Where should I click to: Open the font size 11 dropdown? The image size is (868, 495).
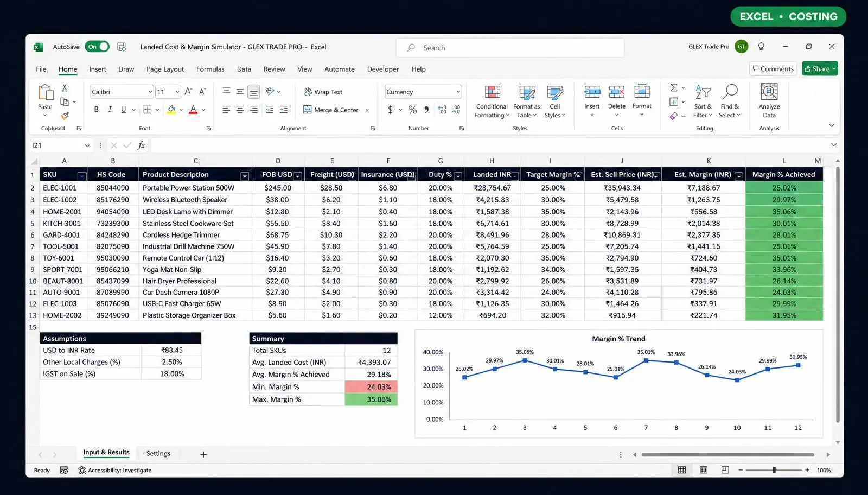[177, 92]
